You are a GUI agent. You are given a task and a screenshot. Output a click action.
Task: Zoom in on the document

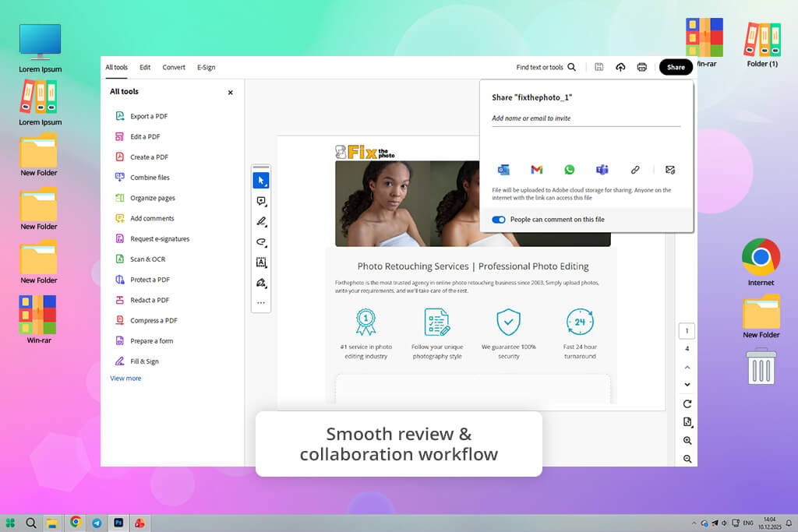click(687, 441)
